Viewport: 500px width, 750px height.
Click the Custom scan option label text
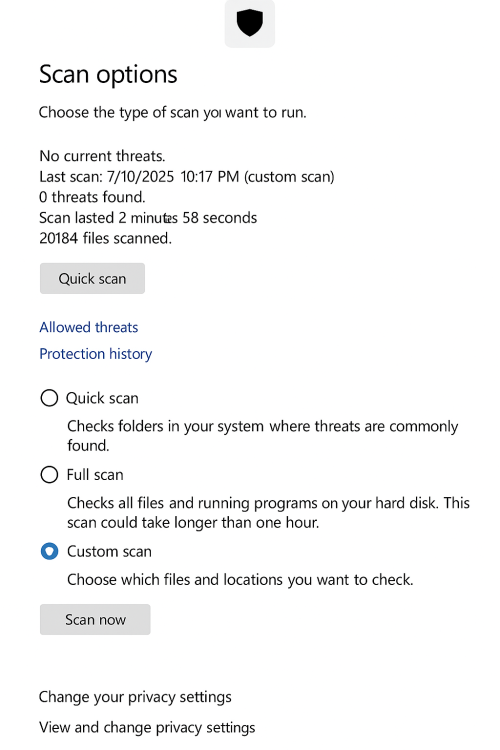click(109, 551)
